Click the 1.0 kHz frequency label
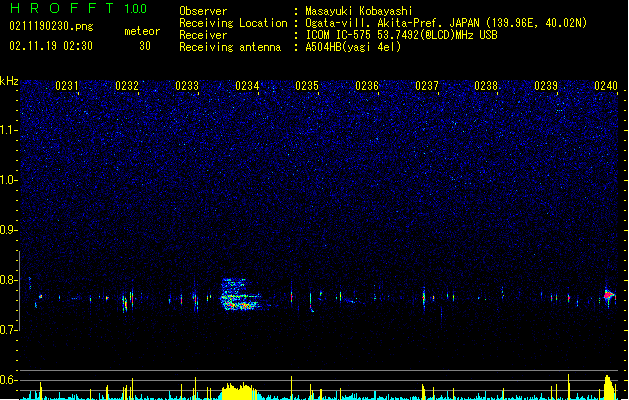Image resolution: width=629 pixels, height=400 pixels. pyautogui.click(x=8, y=180)
